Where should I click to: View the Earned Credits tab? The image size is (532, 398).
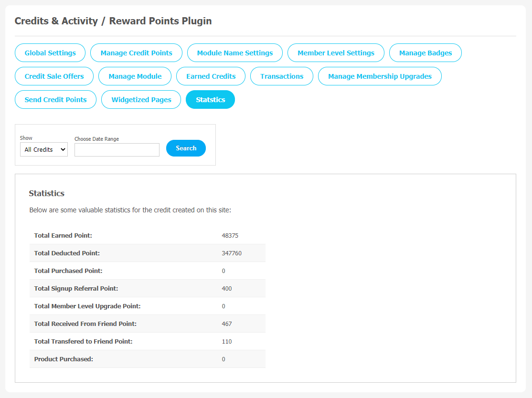[x=211, y=76]
